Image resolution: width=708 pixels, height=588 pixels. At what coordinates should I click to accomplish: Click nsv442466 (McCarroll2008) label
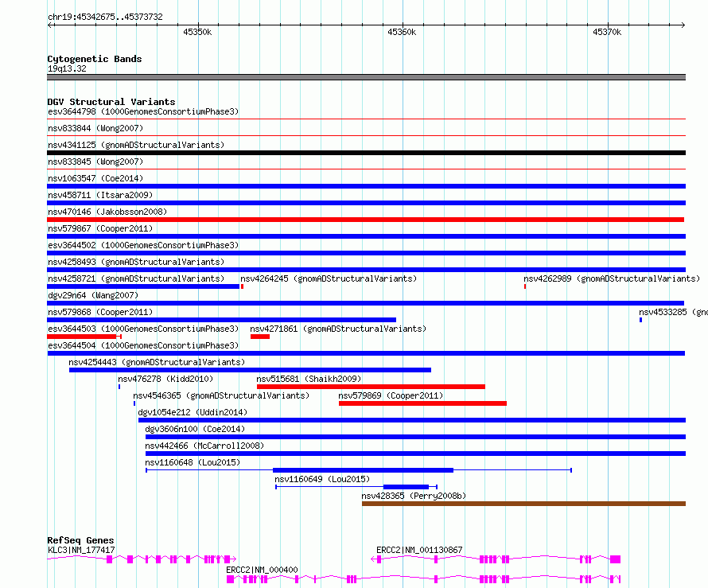[204, 446]
